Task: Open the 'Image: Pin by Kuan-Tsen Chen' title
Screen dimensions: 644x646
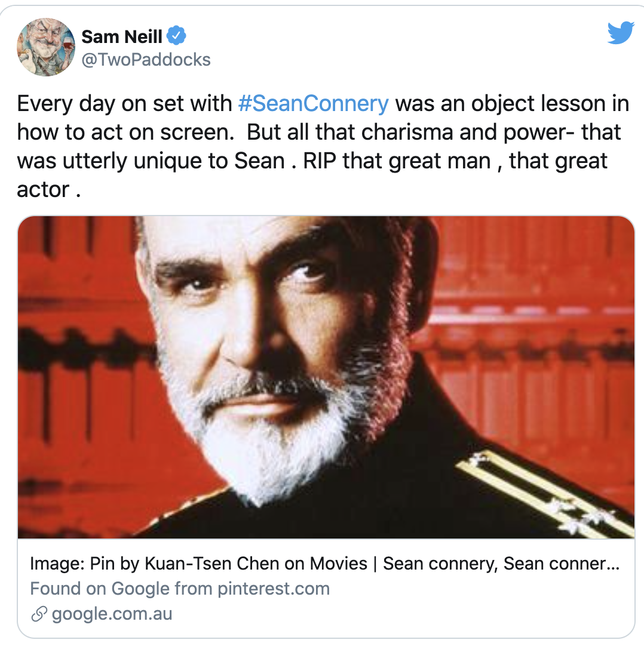Action: click(324, 563)
